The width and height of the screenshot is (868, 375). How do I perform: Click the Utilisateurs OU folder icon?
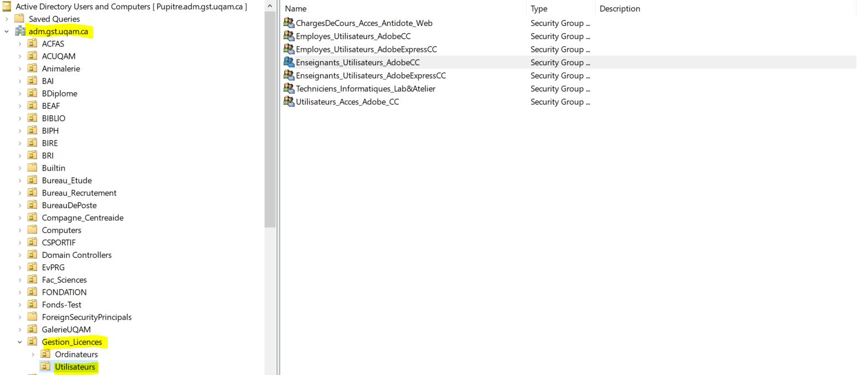46,366
